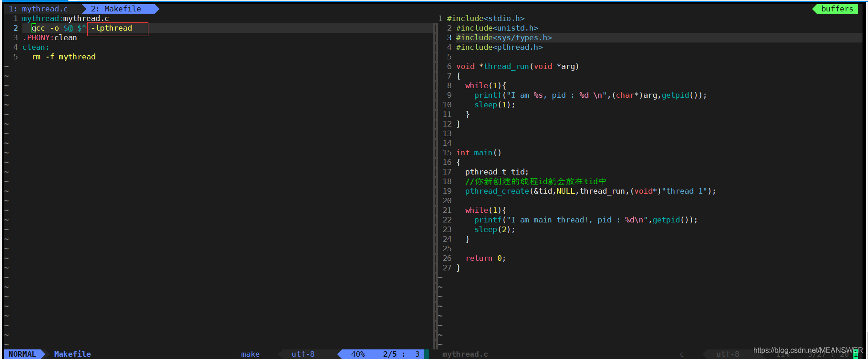Click the .PHONY:clean line
868x359 pixels.
pos(50,37)
